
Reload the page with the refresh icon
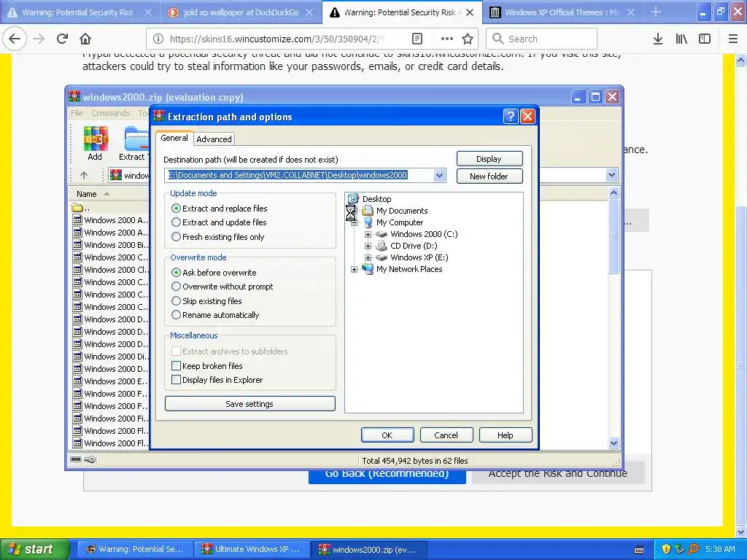coord(62,39)
